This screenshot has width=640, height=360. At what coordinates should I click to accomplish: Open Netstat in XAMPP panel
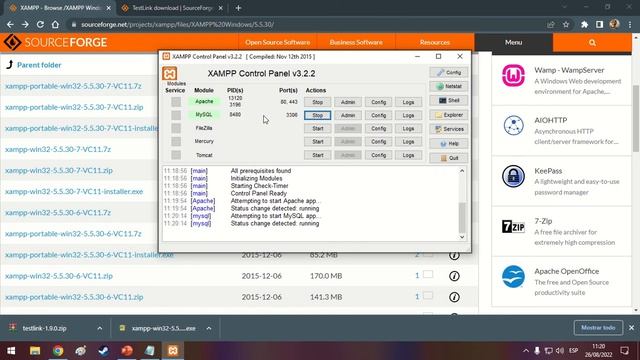[449, 87]
